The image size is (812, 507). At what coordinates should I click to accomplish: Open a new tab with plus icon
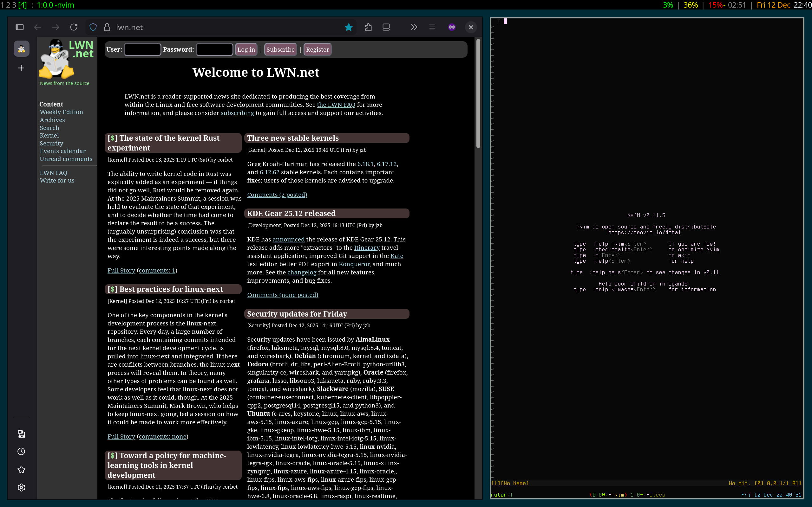(21, 68)
